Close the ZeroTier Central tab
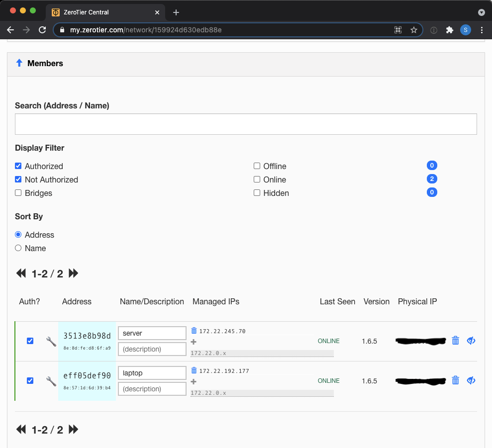 coord(157,12)
